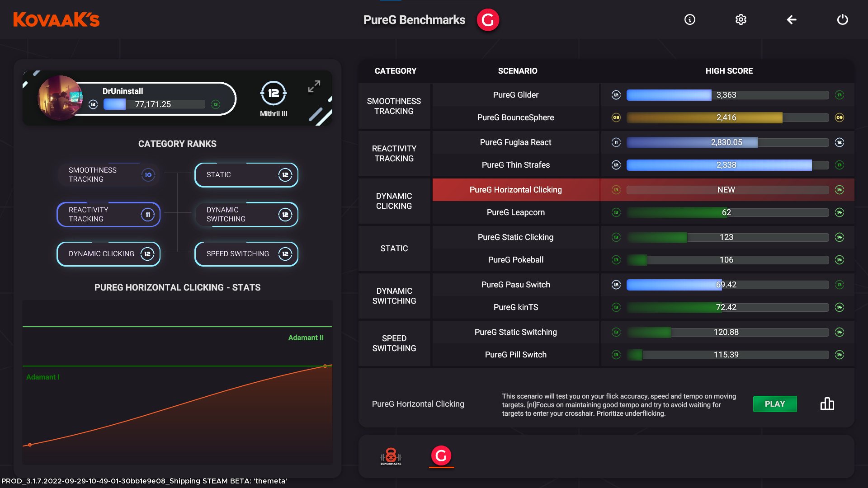Screen dimensions: 868x488
Task: Select PureG Horizontal Clicking row
Action: pos(515,190)
